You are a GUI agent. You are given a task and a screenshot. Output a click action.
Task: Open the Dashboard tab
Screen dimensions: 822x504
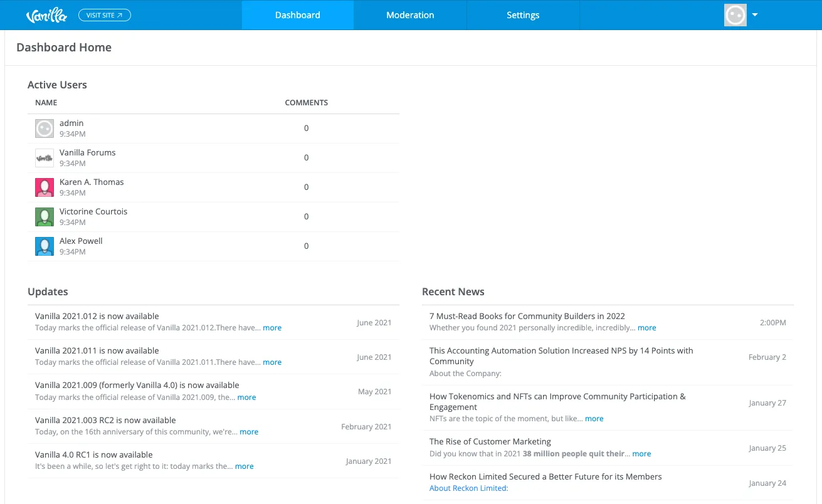click(x=298, y=15)
